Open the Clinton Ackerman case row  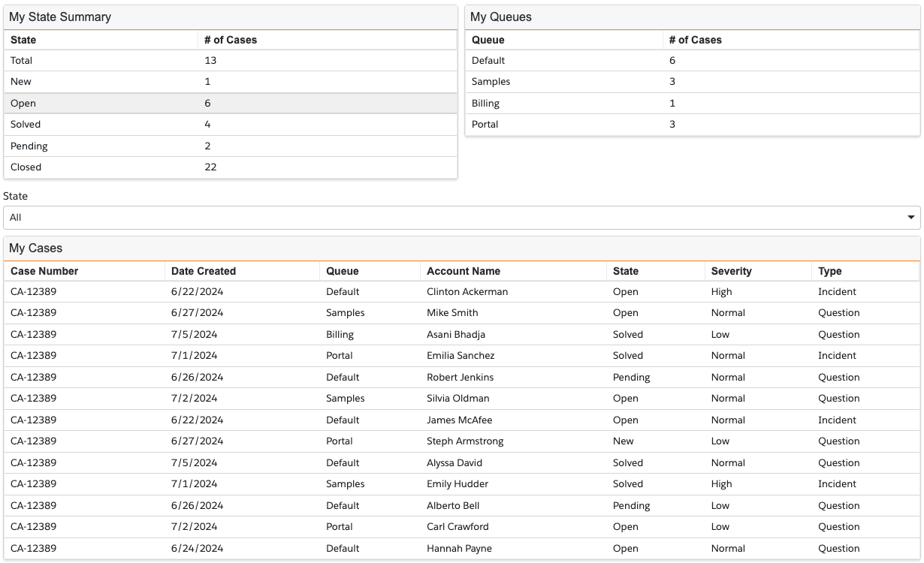[x=461, y=292]
